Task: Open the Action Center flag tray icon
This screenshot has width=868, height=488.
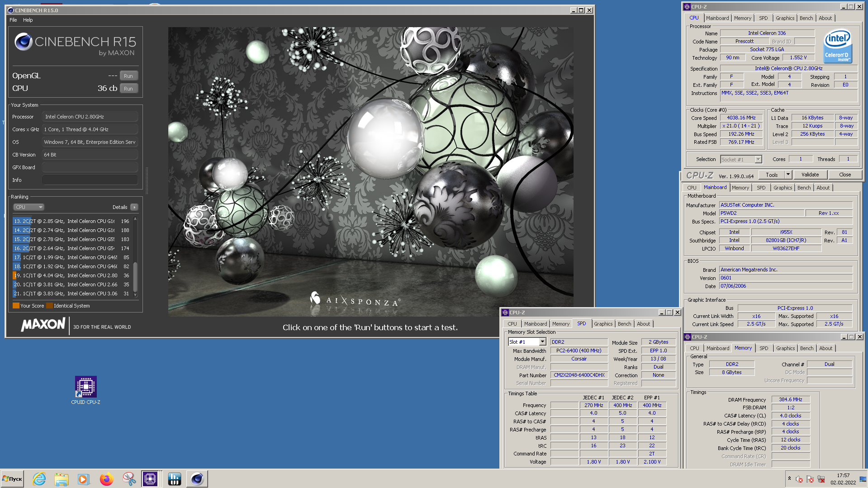Action: tap(810, 479)
